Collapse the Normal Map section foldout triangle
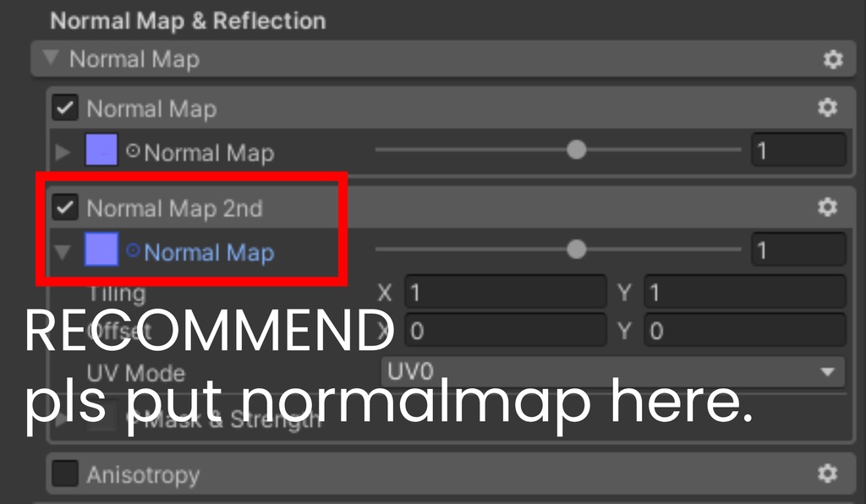 click(x=51, y=57)
